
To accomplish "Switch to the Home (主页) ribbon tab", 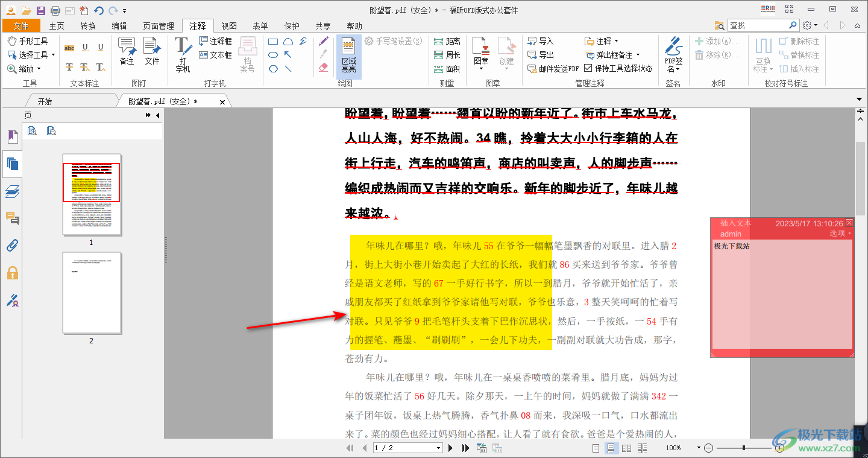I will click(57, 26).
